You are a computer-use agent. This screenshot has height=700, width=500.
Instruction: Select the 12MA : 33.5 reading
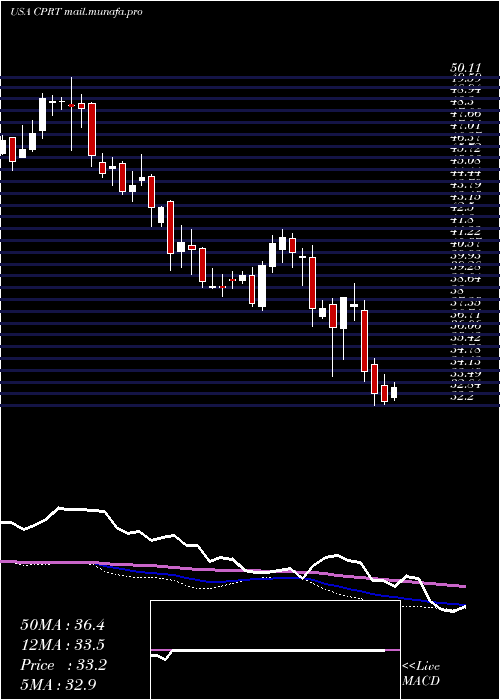pyautogui.click(x=62, y=645)
